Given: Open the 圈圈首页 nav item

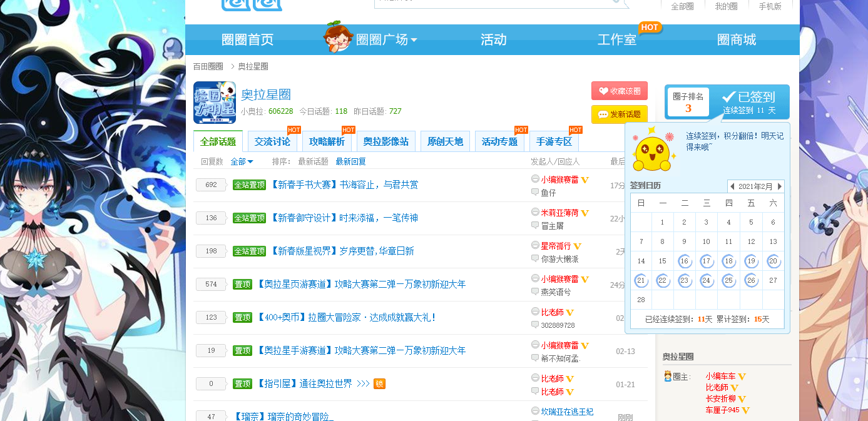Looking at the screenshot, I should 248,40.
